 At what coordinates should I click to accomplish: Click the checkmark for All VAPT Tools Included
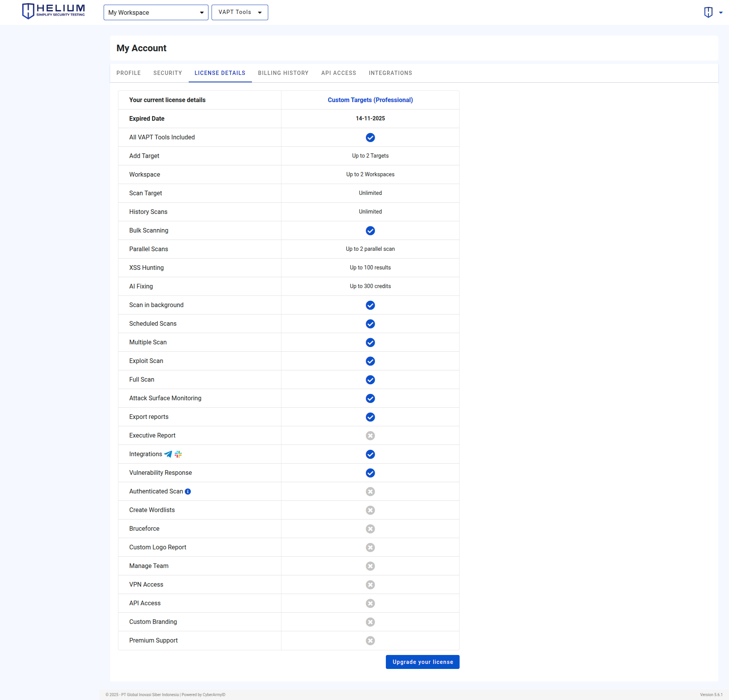point(370,137)
